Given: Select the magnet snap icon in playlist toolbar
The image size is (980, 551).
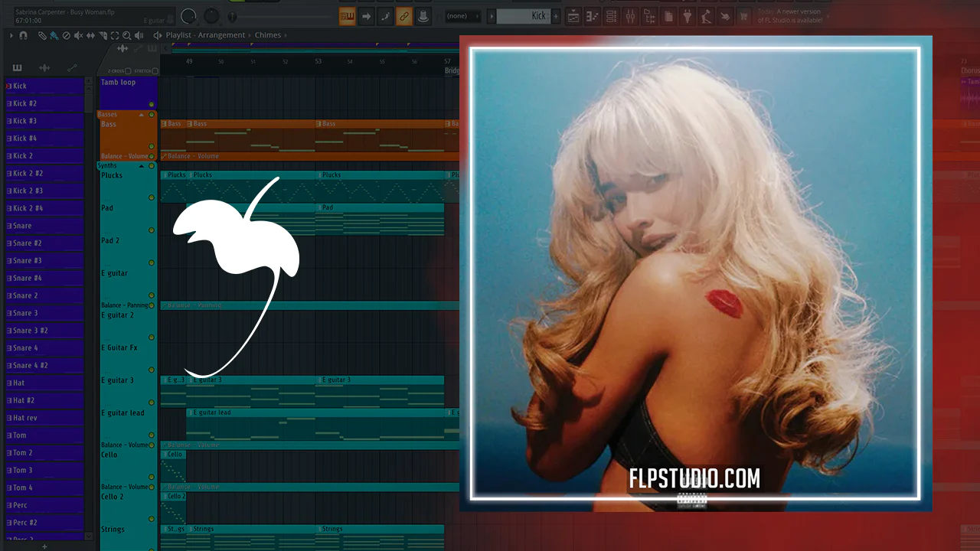Looking at the screenshot, I should (23, 35).
